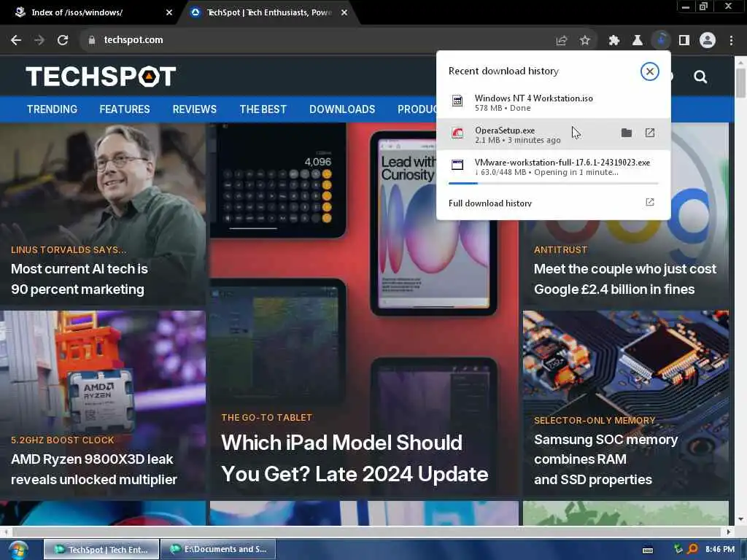Open AMD Ryzen 9800X3D leak article

tap(94, 469)
